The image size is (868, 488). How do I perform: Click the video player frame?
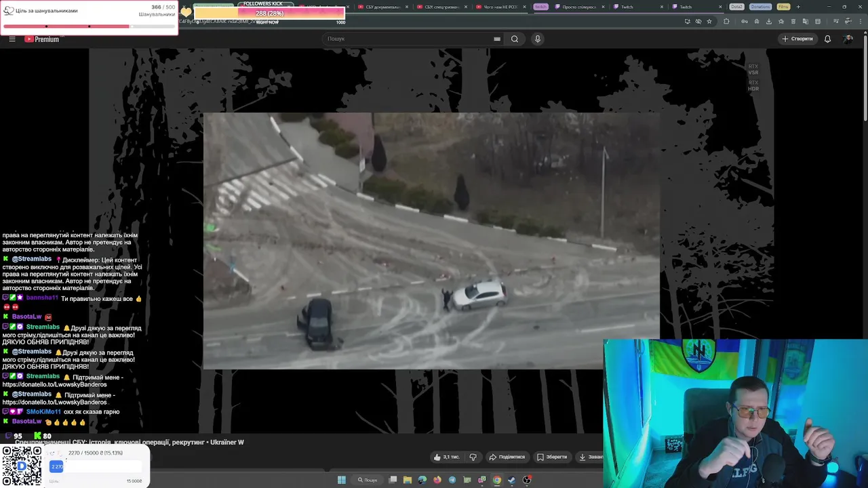431,241
